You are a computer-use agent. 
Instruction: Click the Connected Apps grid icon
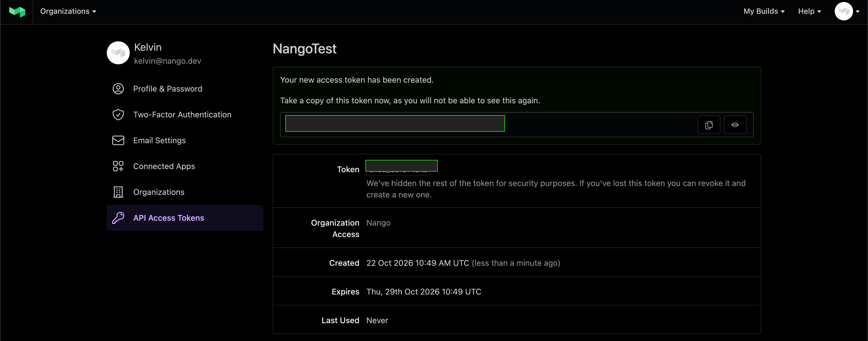point(118,166)
